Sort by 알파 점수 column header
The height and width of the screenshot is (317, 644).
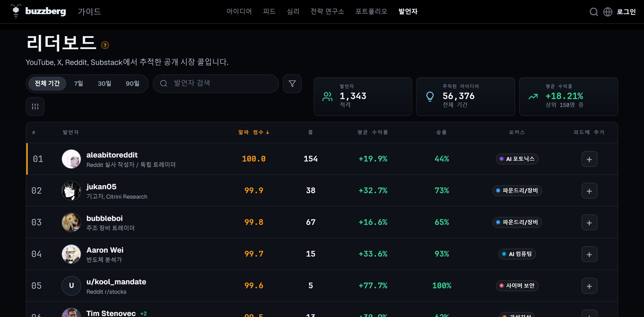(253, 132)
